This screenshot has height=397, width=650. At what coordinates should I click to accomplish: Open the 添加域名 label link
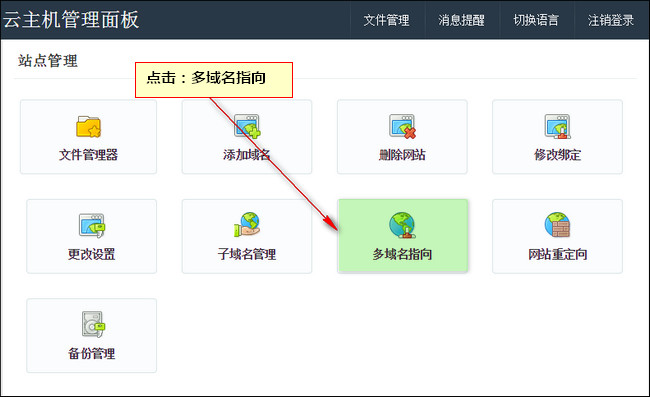pyautogui.click(x=247, y=155)
